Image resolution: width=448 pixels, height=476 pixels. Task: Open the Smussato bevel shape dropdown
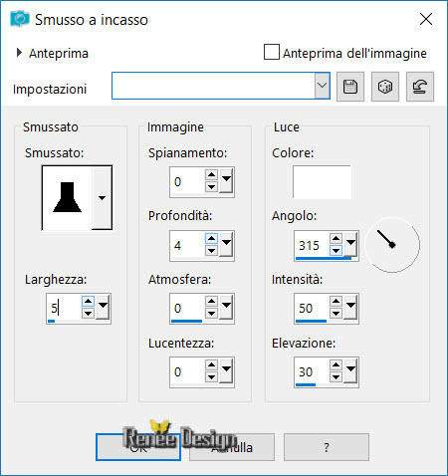coord(102,198)
